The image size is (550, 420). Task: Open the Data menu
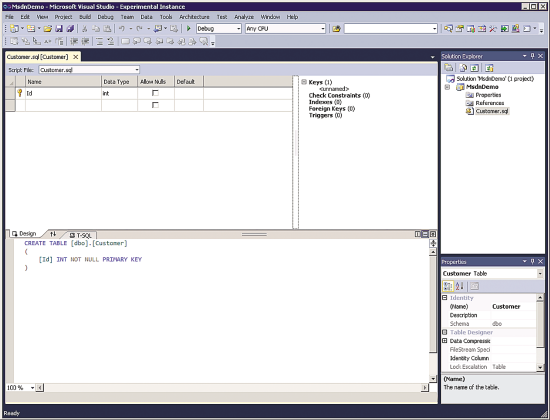pos(146,17)
